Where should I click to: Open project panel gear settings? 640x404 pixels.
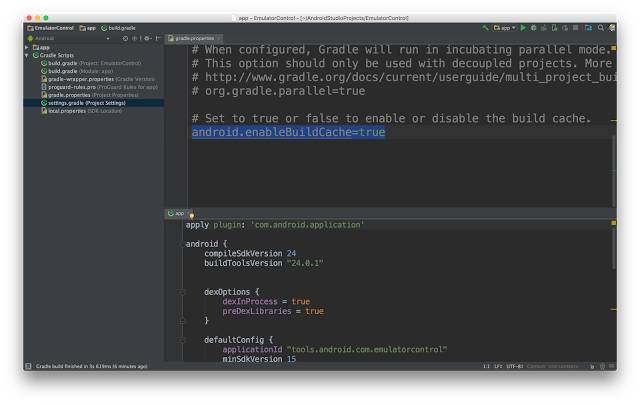(x=147, y=38)
